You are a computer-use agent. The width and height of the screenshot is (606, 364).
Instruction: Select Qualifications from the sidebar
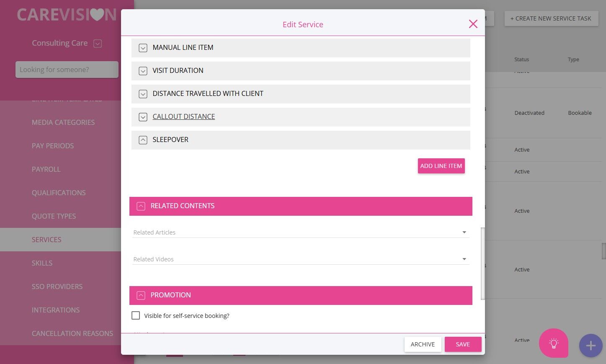[x=59, y=193]
